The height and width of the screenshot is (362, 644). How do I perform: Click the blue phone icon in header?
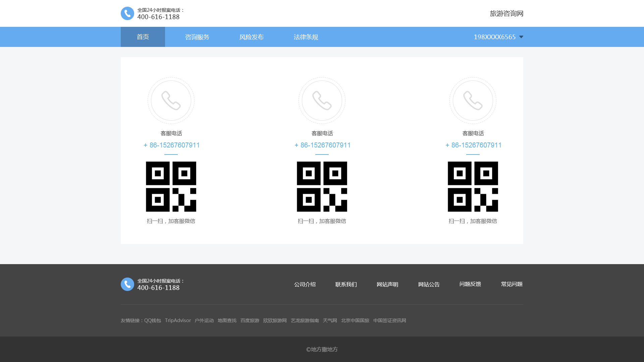tap(127, 13)
